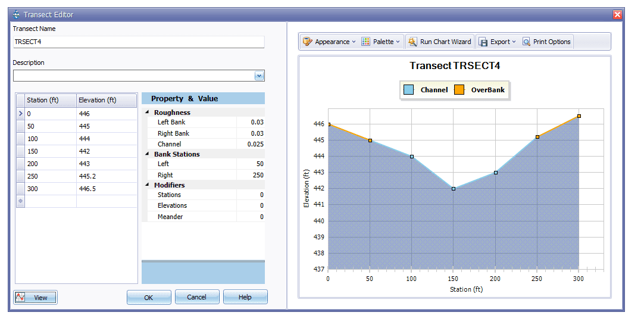
Task: Select the Stations modifier value
Action: 251,195
